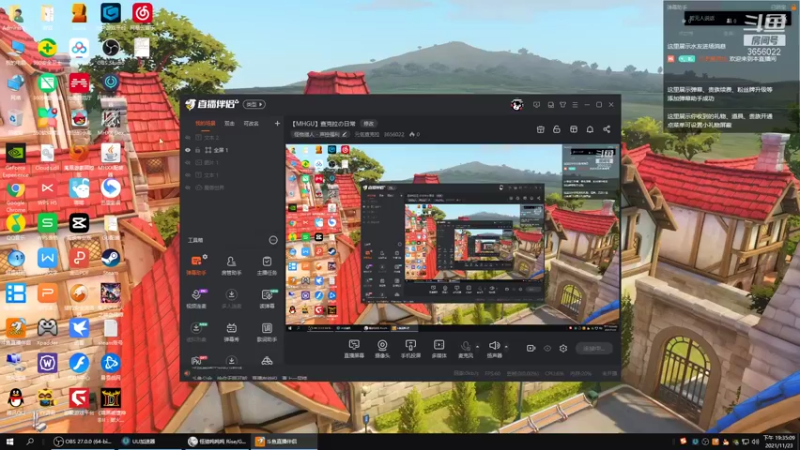Image resolution: width=800 pixels, height=450 pixels.
Task: Start recording with the camcorder icon
Action: (x=531, y=348)
